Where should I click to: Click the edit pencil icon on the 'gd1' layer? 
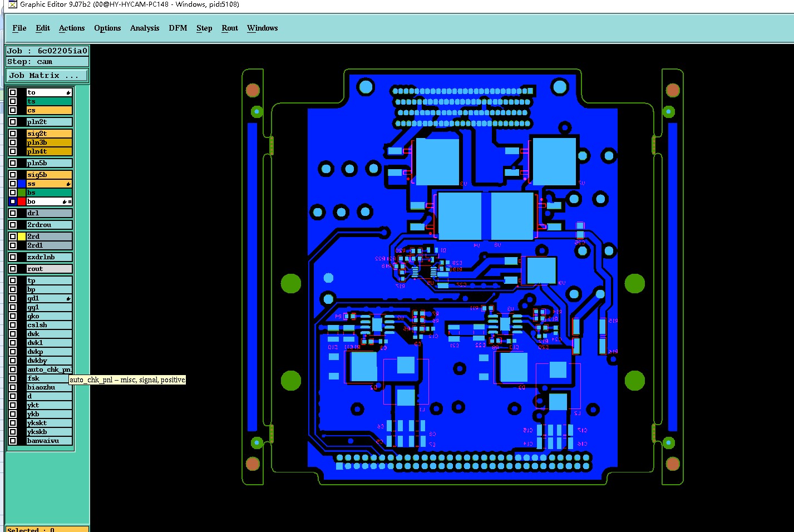(68, 299)
